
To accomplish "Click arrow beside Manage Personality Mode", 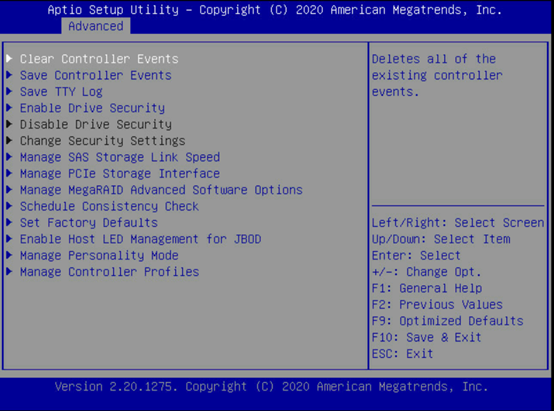I will 10,255.
